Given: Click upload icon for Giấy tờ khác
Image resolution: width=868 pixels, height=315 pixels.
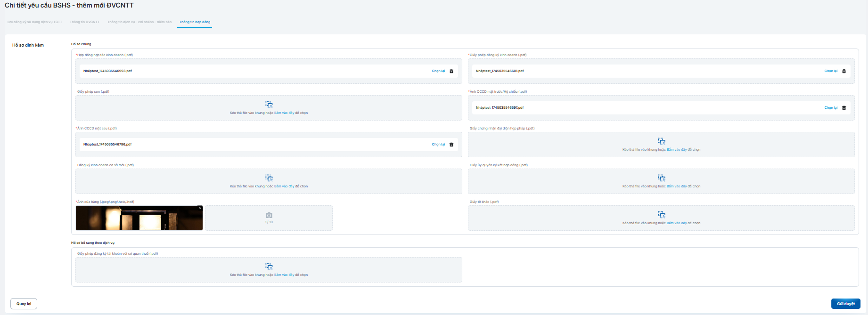Looking at the screenshot, I should pyautogui.click(x=662, y=215).
